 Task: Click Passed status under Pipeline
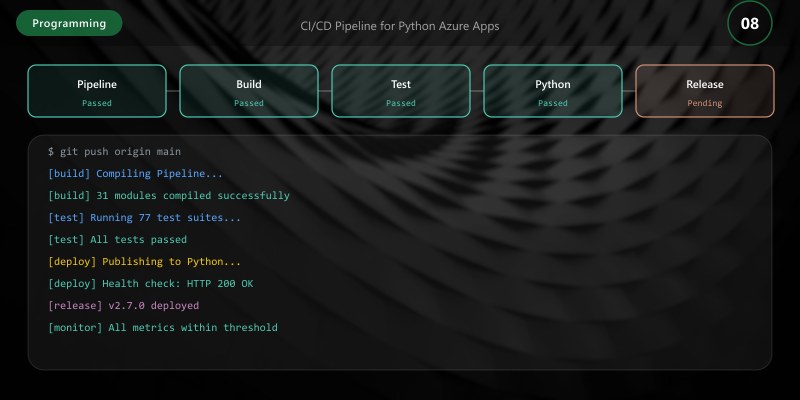pos(97,103)
